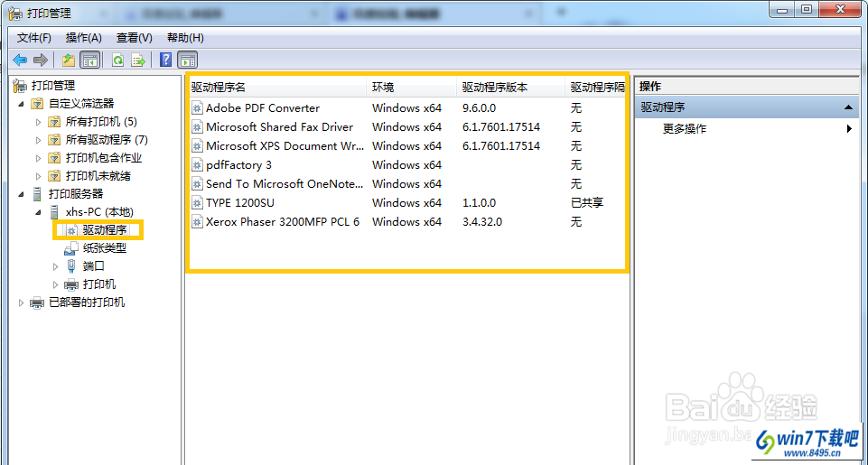Expand the 所有打印机 (5) node arrow

[x=38, y=122]
